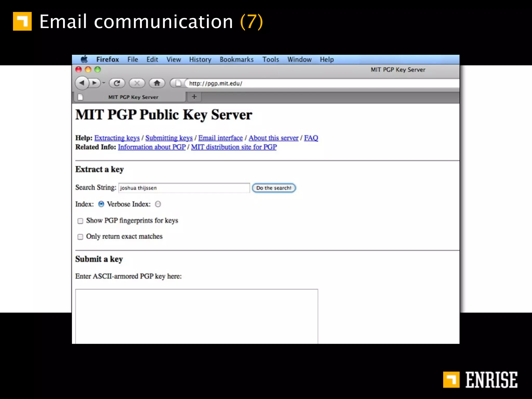The width and height of the screenshot is (532, 399).
Task: Open the Help menu
Action: coord(327,59)
